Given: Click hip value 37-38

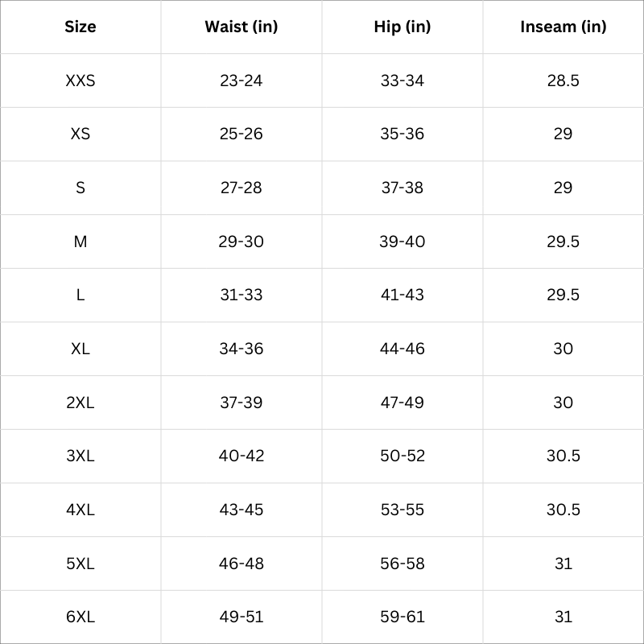Looking at the screenshot, I should 402,188.
